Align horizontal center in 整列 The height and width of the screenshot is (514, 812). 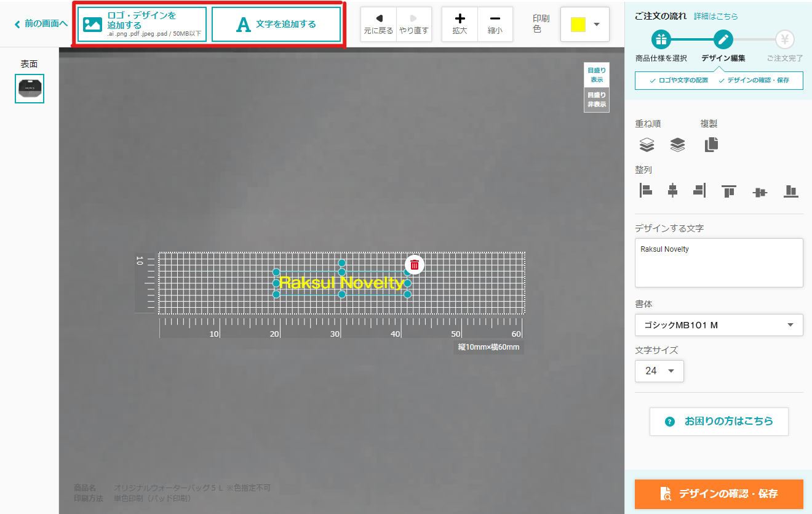click(x=672, y=191)
